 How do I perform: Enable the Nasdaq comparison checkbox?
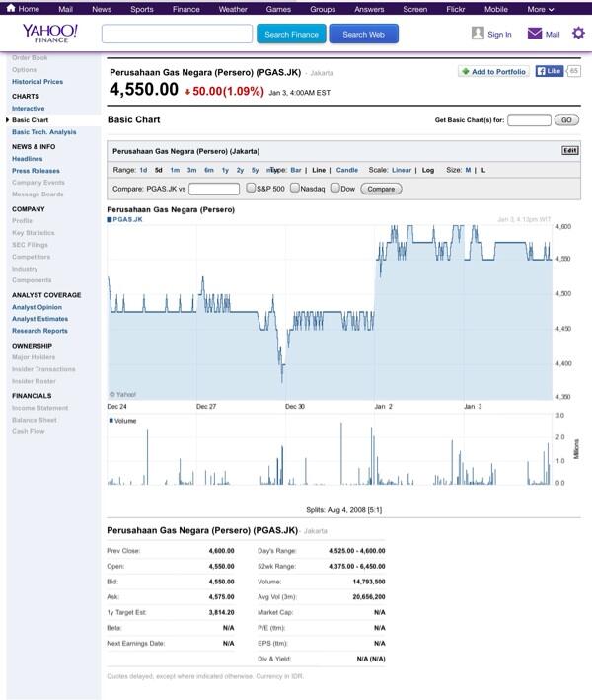point(294,188)
